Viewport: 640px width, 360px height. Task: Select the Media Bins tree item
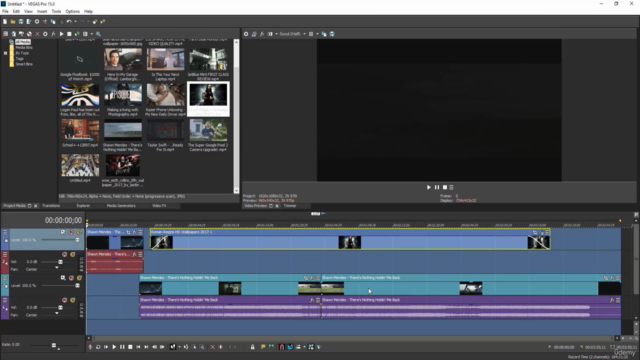[24, 48]
